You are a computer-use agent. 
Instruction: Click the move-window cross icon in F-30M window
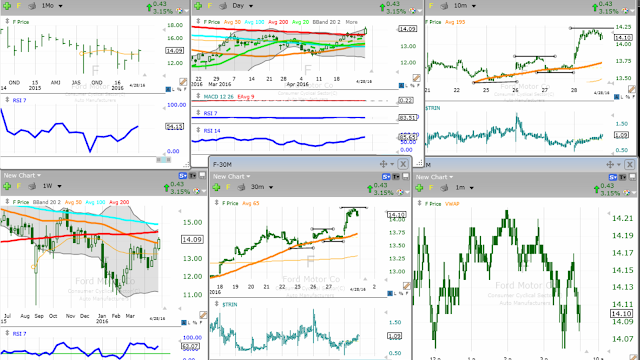383,164
